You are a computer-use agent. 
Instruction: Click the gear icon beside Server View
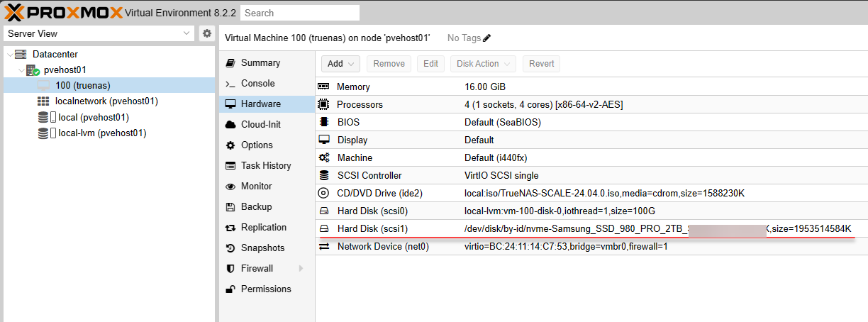click(x=206, y=33)
